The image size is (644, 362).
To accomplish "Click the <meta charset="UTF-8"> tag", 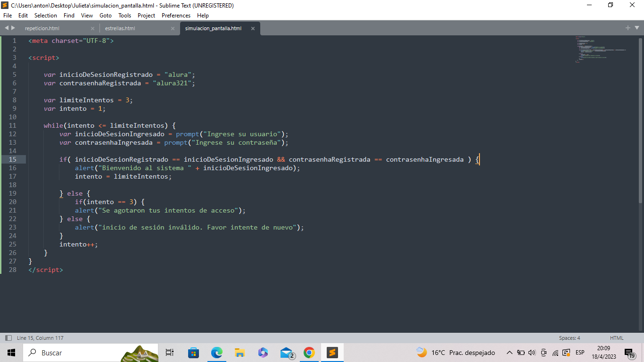I will pos(71,41).
